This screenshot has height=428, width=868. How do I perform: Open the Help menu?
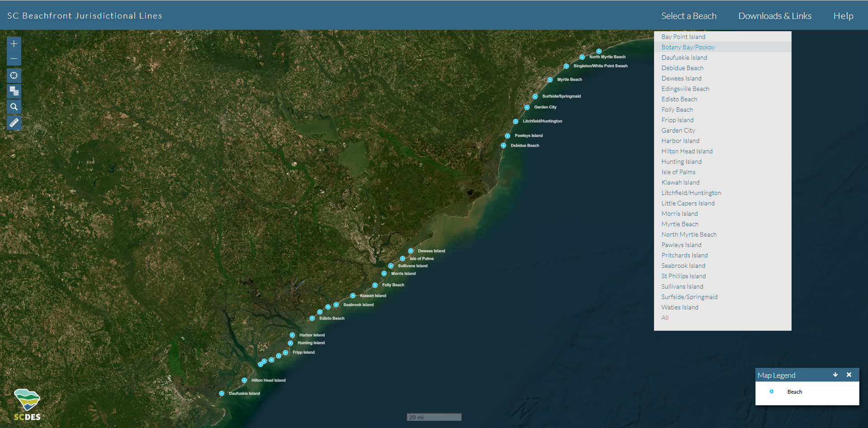click(843, 16)
